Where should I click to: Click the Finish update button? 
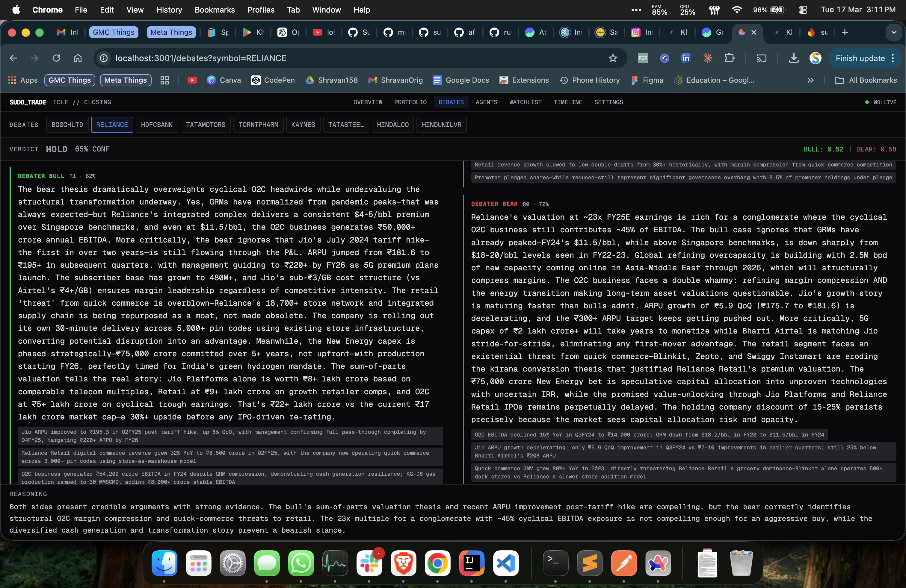click(x=860, y=58)
